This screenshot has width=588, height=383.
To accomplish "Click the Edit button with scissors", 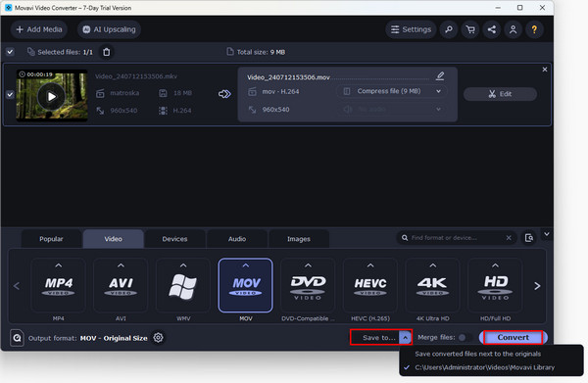I will point(500,94).
